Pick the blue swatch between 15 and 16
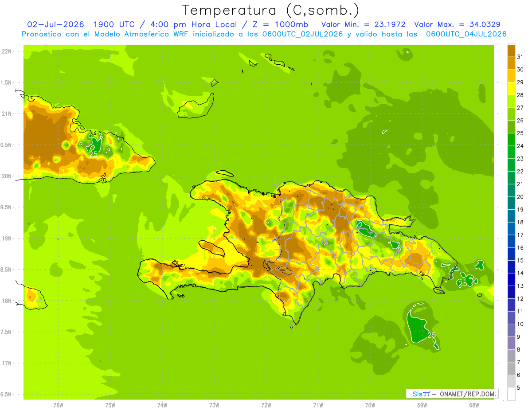The width and height of the screenshot is (532, 411). tap(511, 254)
